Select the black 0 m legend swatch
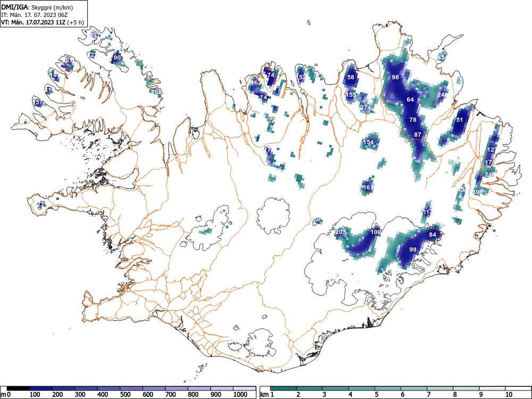This screenshot has width=532, height=399. (x=18, y=388)
